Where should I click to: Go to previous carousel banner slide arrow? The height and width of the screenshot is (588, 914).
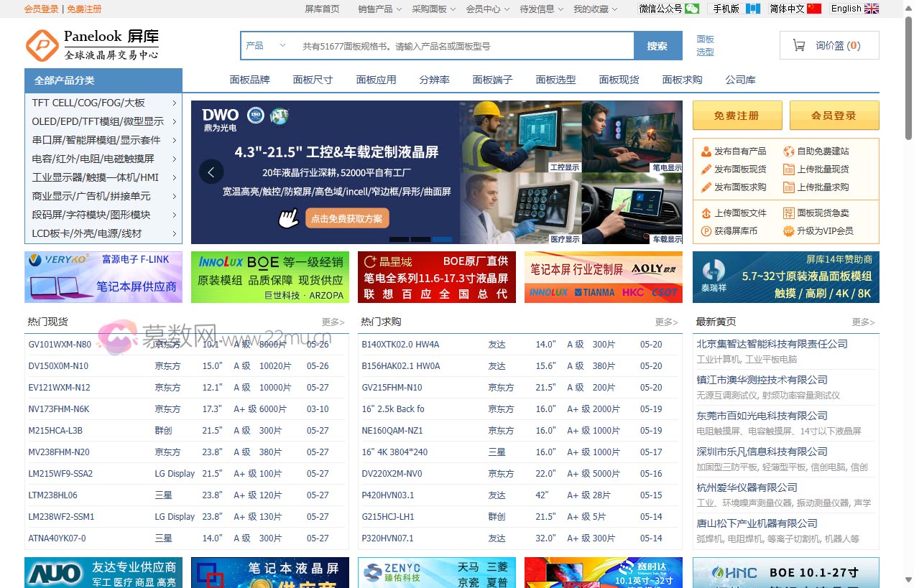[x=211, y=172]
